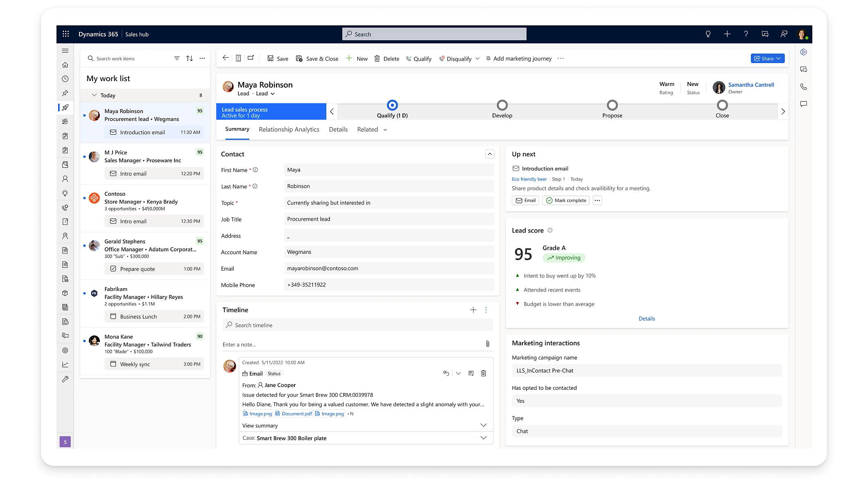
Task: Open the app launcher waffle icon
Action: [66, 34]
